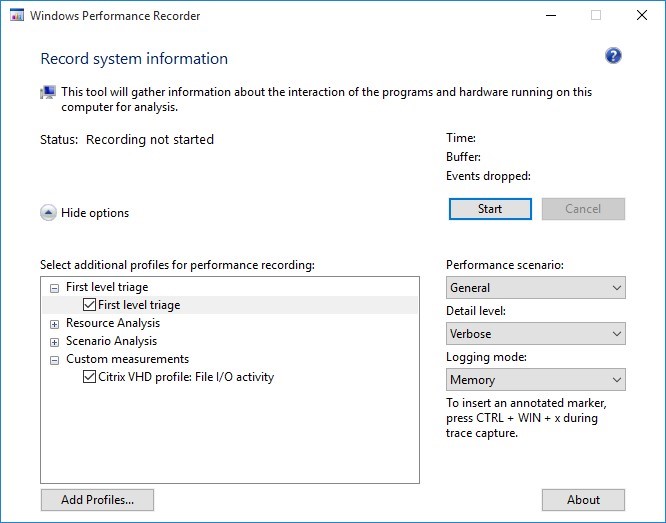Collapse the First level triage group
This screenshot has height=523, width=666.
[x=54, y=287]
